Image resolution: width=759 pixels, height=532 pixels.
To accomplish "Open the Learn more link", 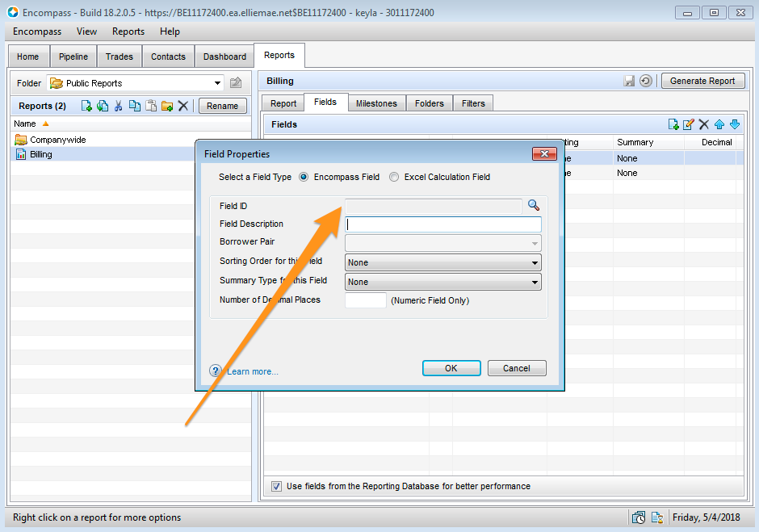I will pos(253,371).
